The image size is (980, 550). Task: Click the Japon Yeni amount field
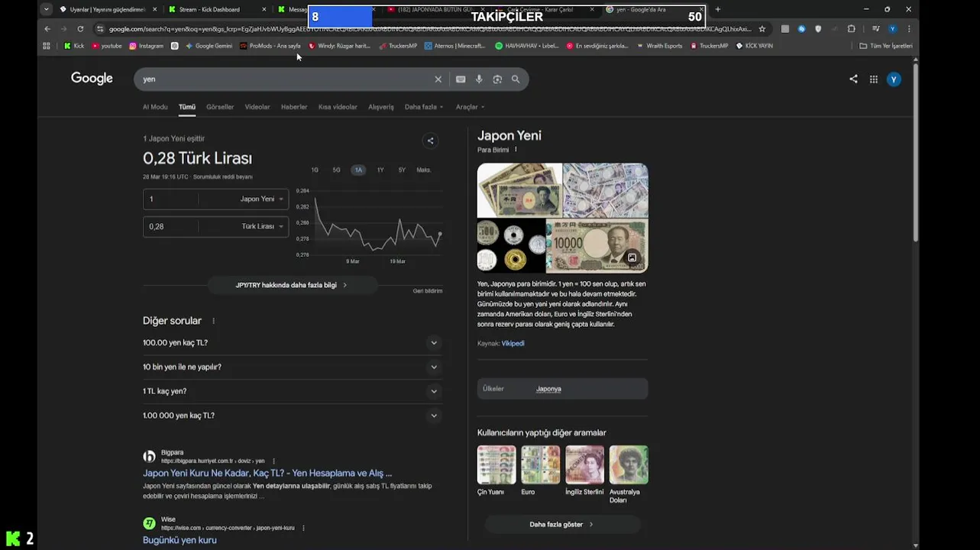pyautogui.click(x=170, y=199)
